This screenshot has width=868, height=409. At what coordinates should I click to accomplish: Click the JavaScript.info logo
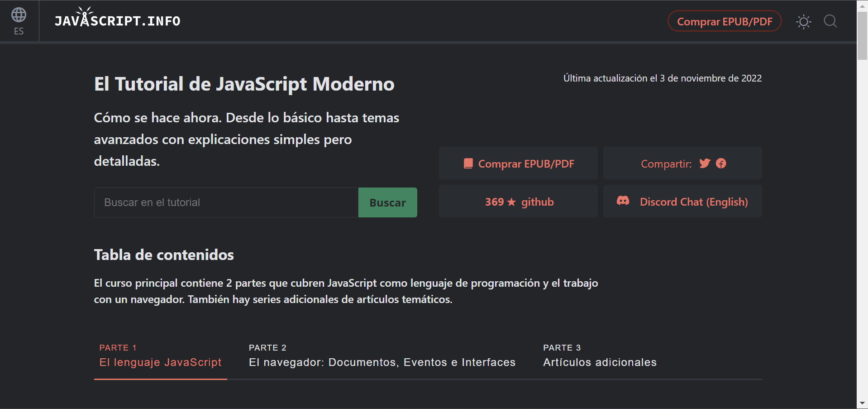pos(118,18)
